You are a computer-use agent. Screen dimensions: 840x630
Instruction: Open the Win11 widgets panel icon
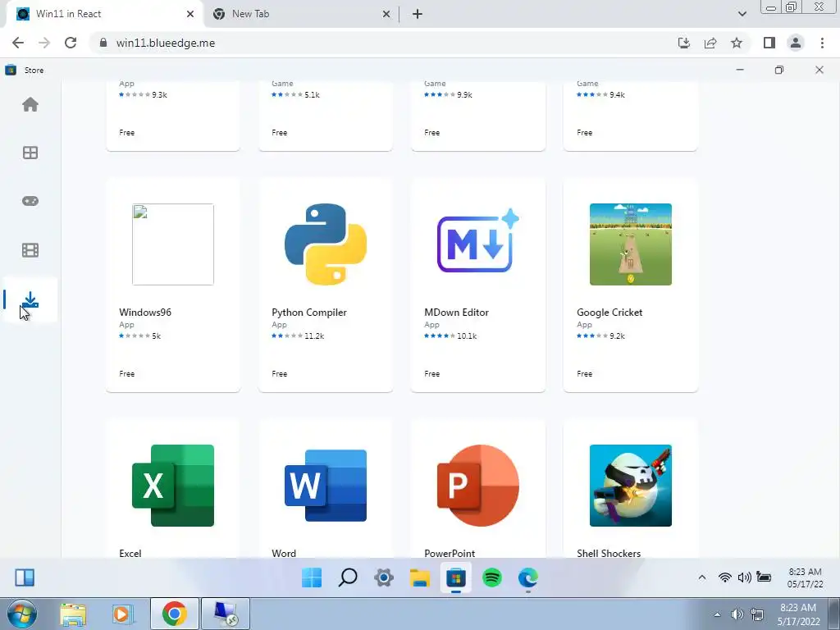pos(25,577)
